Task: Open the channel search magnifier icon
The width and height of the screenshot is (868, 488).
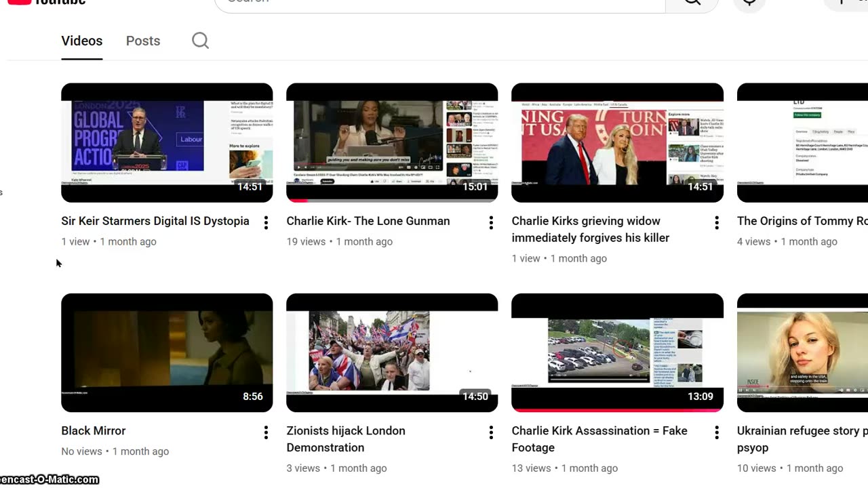Action: pos(200,41)
